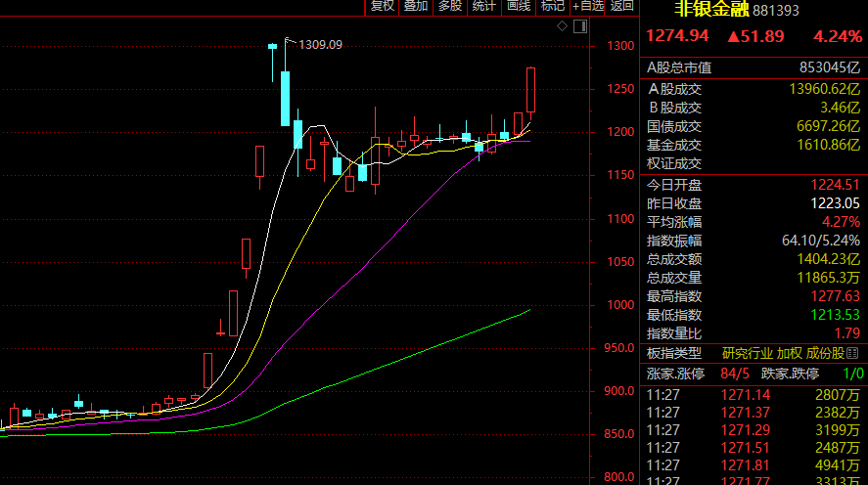Select the 研究行业 index type
The image size is (868, 485).
[x=748, y=353]
